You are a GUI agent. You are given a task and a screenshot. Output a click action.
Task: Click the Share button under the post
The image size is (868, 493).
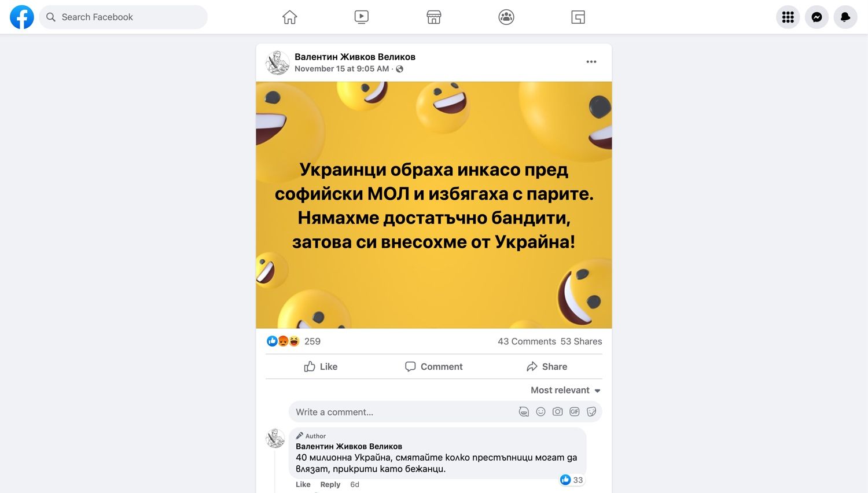(x=547, y=366)
